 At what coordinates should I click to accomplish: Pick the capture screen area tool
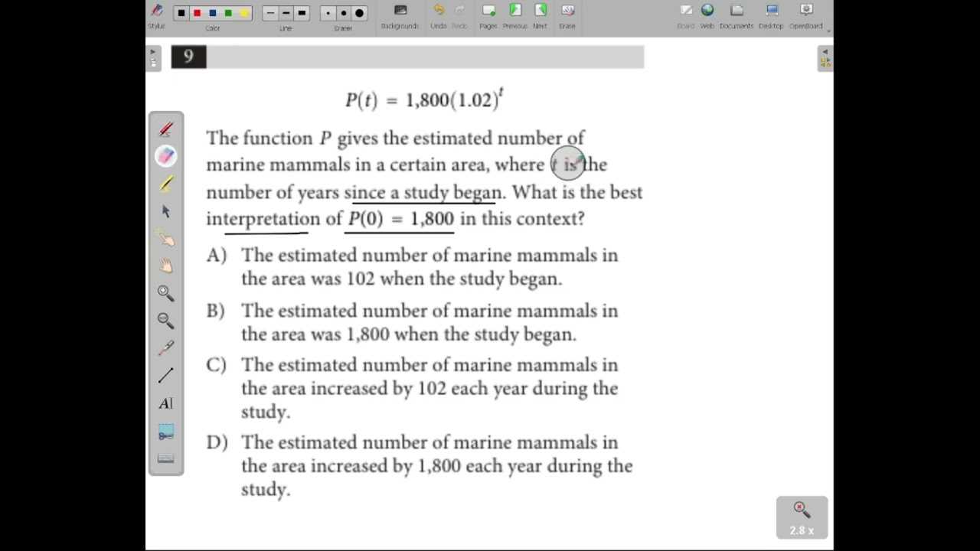click(x=166, y=433)
